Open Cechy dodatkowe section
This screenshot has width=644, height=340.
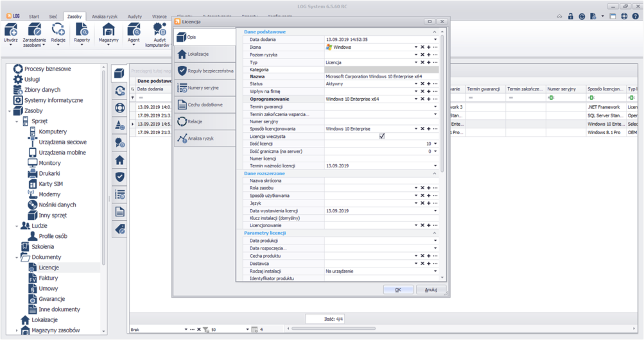pos(205,105)
